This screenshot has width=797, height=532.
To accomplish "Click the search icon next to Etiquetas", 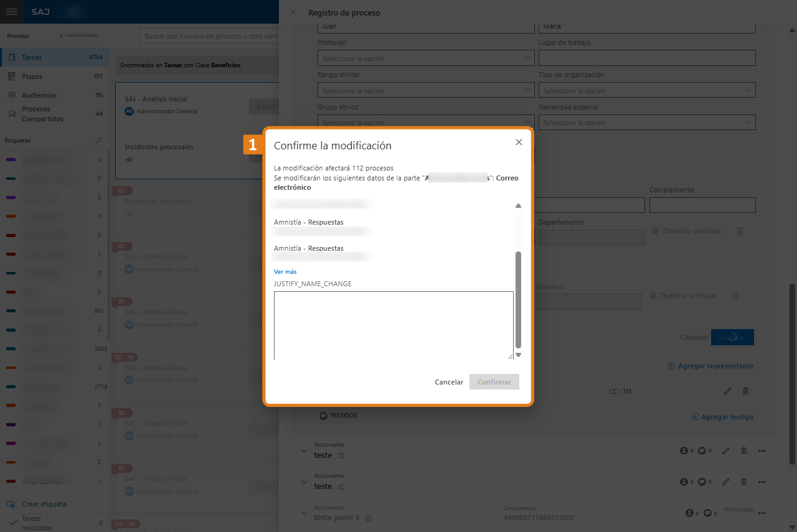I will point(98,141).
